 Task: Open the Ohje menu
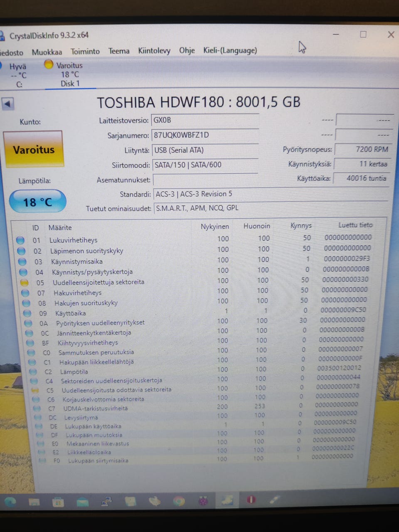click(187, 50)
